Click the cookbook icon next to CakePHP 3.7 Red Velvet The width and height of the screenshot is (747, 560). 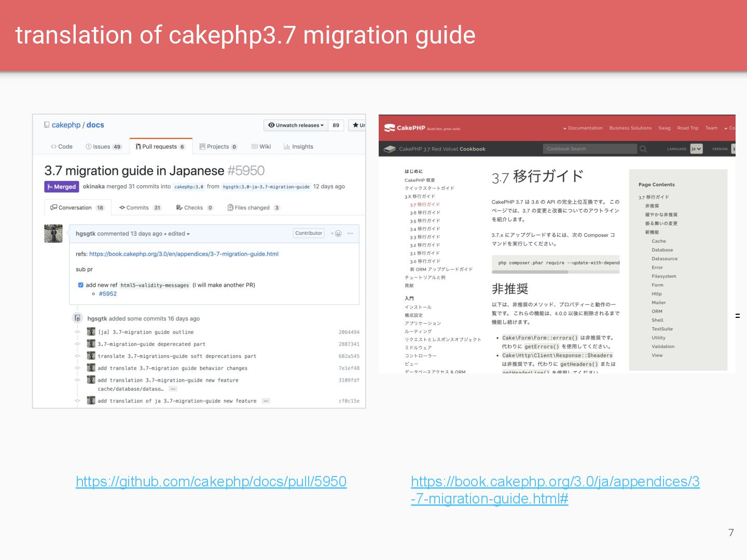[390, 149]
